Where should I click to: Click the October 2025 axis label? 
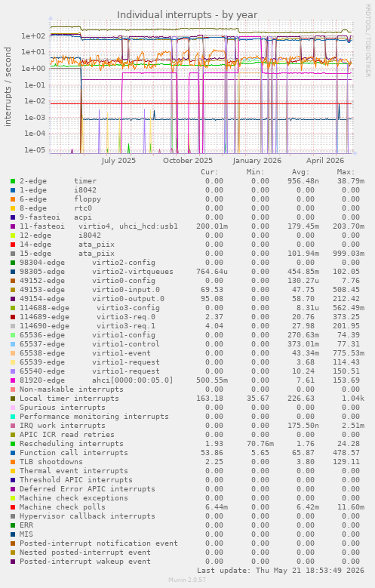click(188, 161)
